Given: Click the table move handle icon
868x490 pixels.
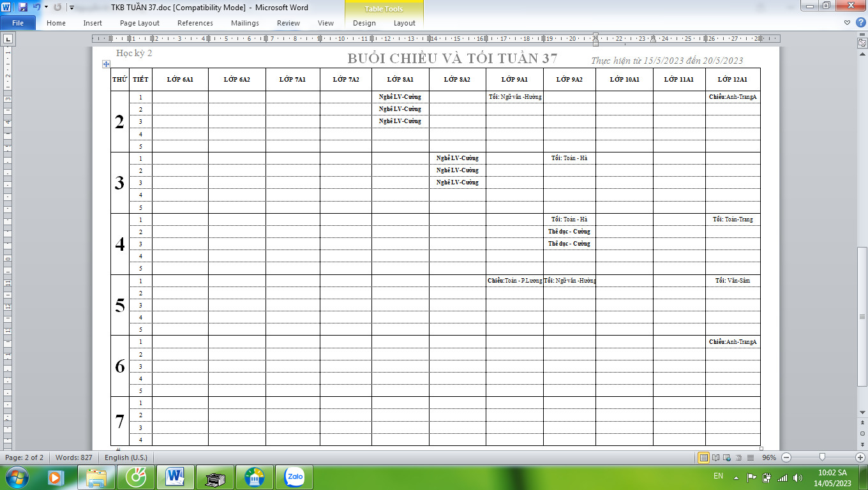Looking at the screenshot, I should click(107, 64).
